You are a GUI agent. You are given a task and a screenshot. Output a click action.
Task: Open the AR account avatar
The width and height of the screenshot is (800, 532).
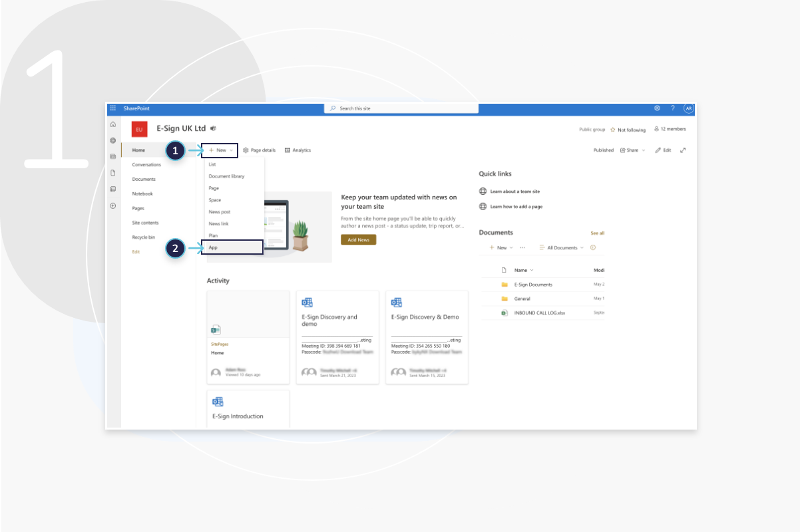688,108
